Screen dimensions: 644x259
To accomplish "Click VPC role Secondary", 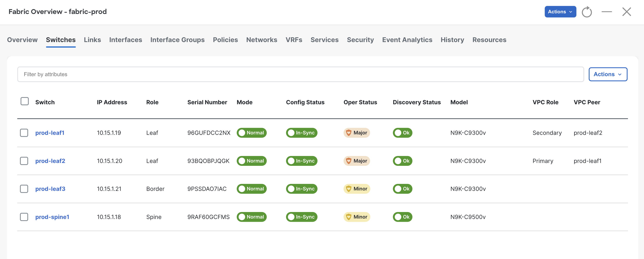I will [547, 133].
